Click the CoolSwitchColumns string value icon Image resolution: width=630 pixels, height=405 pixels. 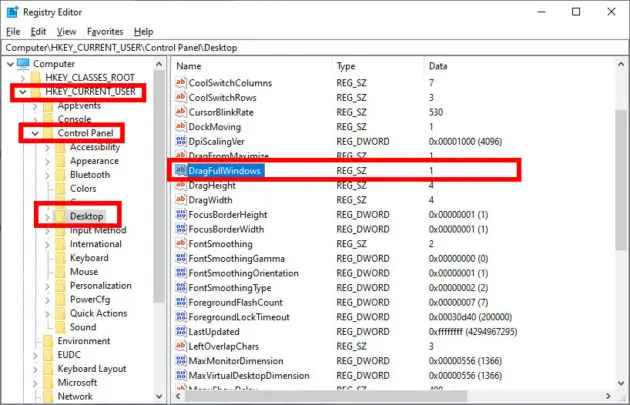[181, 82]
